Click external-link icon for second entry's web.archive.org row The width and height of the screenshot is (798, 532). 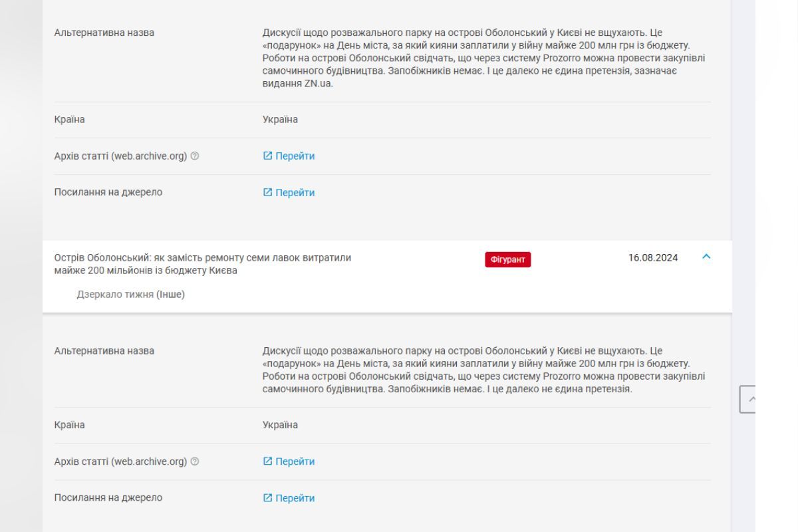(x=267, y=461)
